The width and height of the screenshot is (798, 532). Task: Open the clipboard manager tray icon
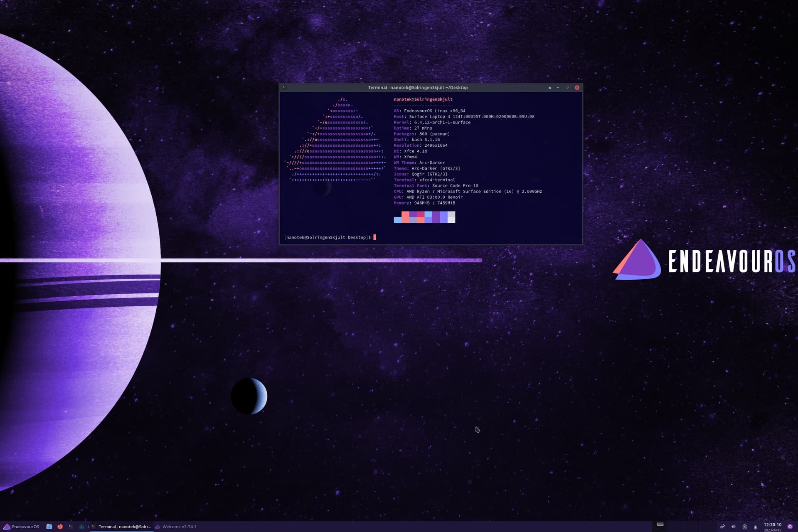click(x=744, y=527)
